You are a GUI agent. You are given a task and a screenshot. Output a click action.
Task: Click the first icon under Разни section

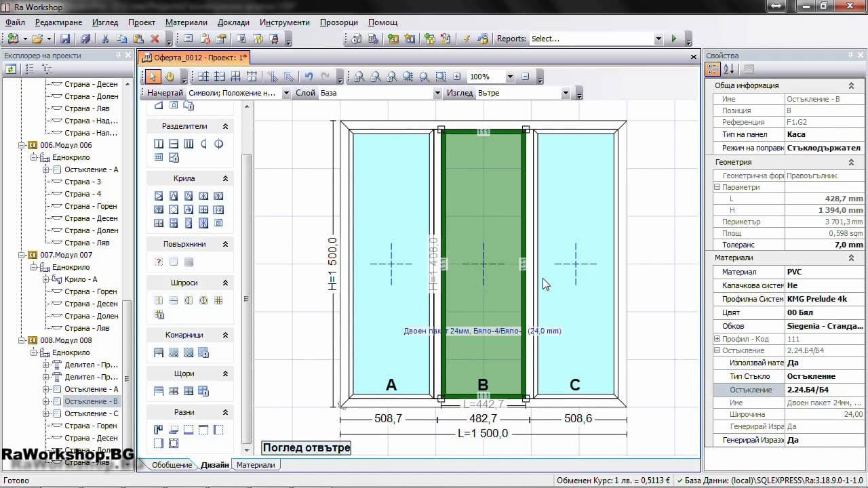159,430
